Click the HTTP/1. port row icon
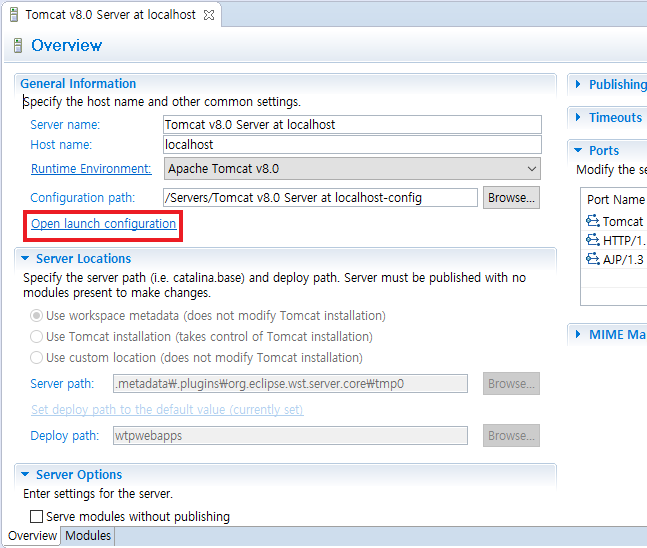The width and height of the screenshot is (647, 548). 593,240
